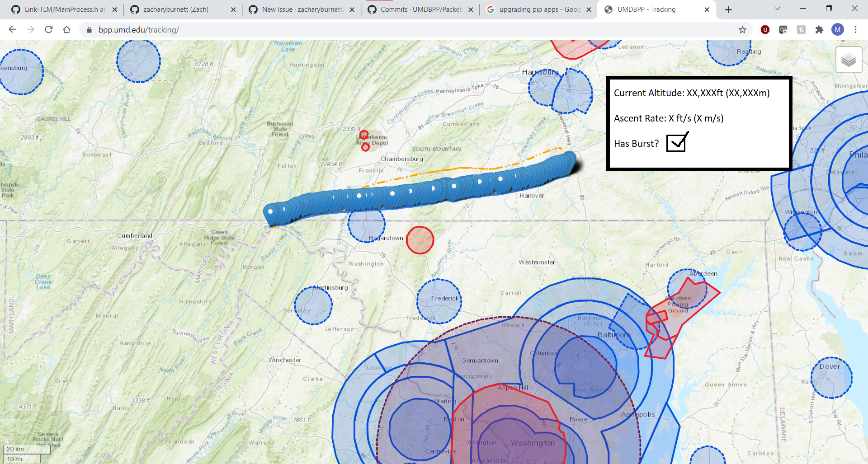Click the Cumberland map label
The image size is (868, 464).
click(x=135, y=236)
